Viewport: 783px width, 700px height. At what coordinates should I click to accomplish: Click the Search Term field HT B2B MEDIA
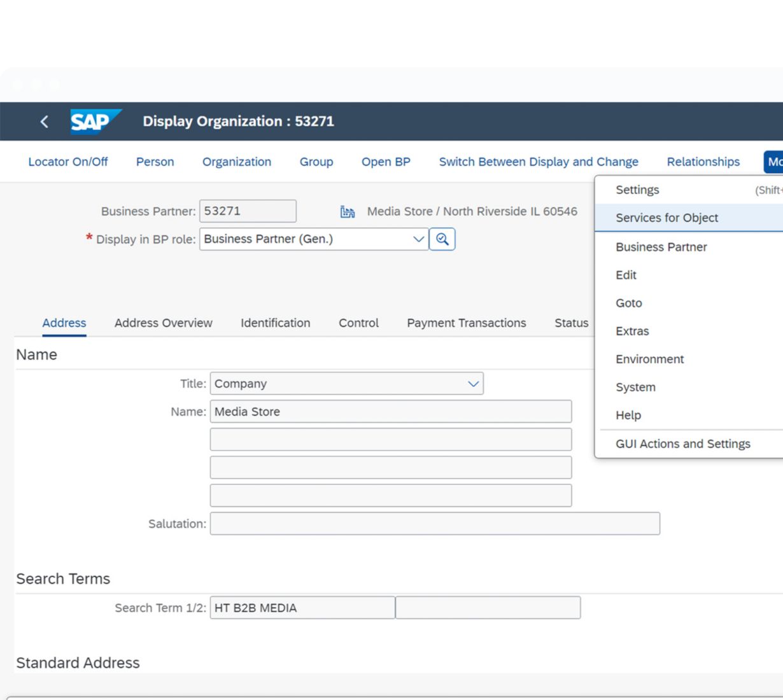click(302, 608)
